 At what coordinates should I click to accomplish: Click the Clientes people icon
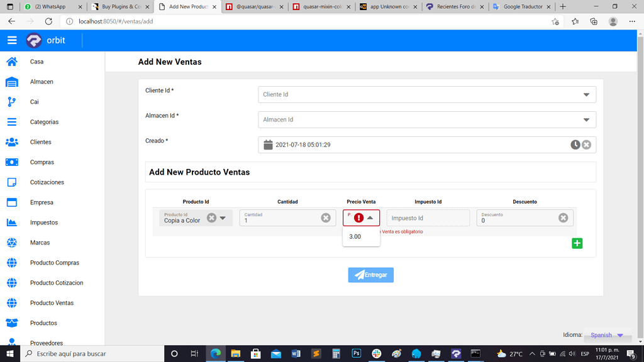click(x=13, y=142)
